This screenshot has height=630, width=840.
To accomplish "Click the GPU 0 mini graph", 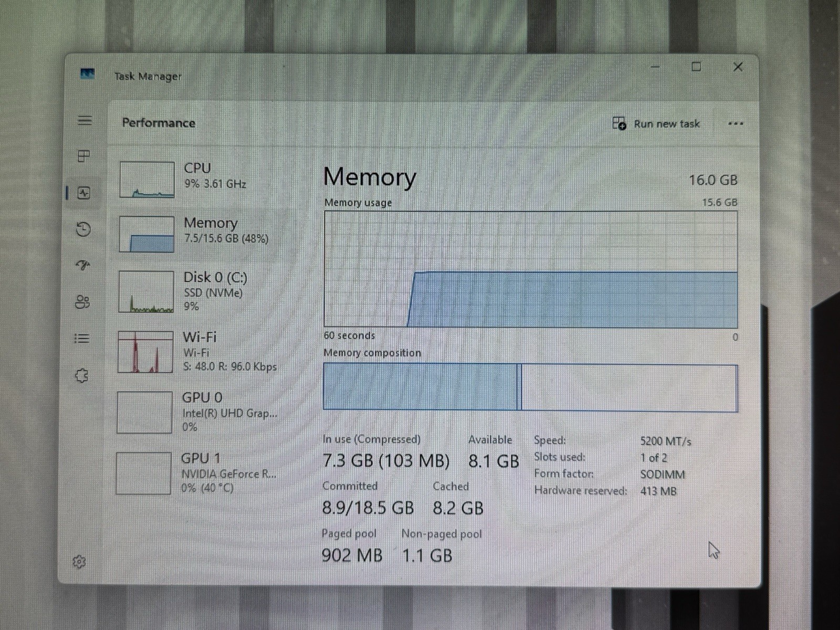I will pos(144,412).
